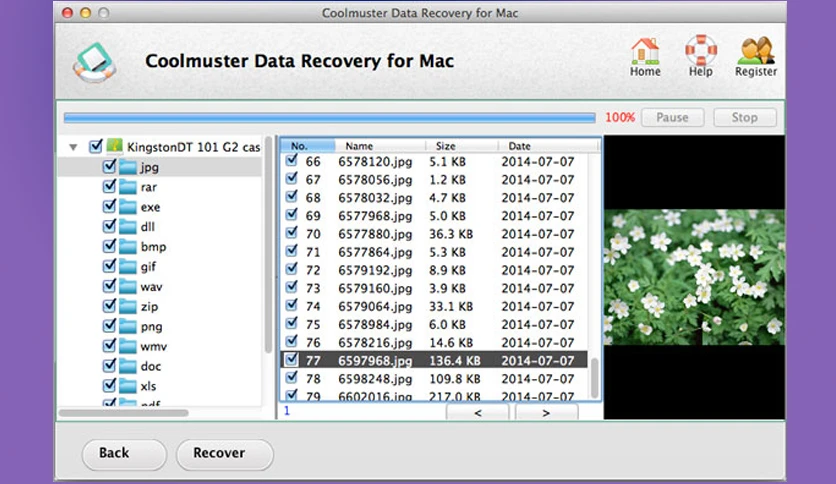
Task: Select the dll folder icon
Action: click(x=127, y=227)
